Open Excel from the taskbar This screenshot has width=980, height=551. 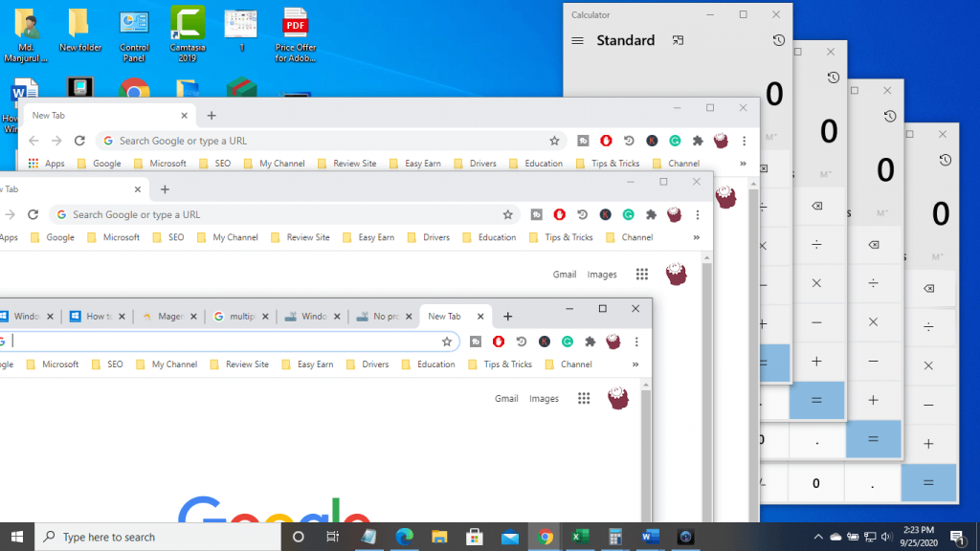[x=580, y=537]
